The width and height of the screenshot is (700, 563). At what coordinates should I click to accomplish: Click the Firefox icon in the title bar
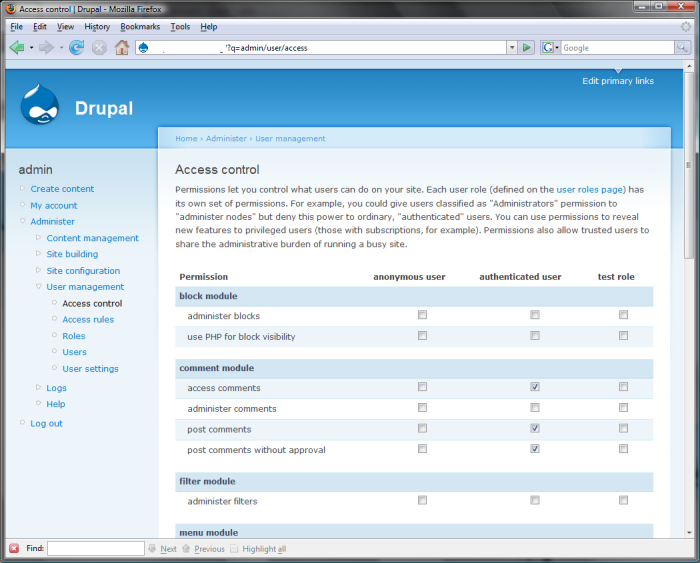(10, 8)
